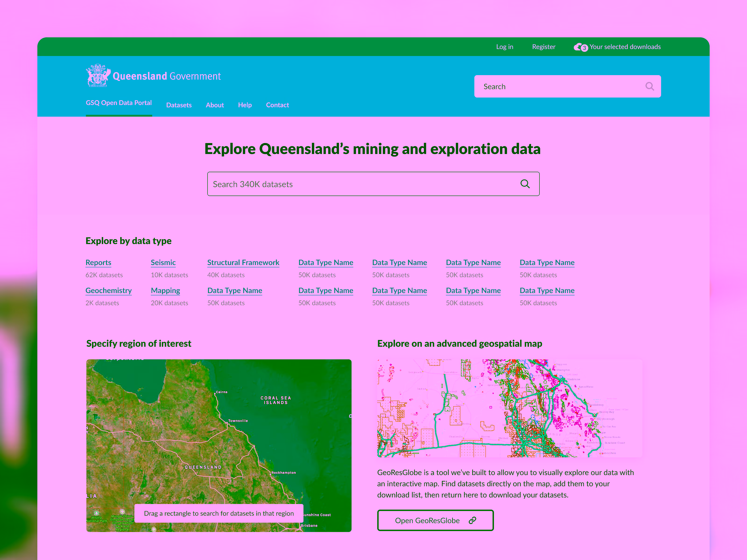The width and height of the screenshot is (747, 560).
Task: Click Log in at the top
Action: [504, 47]
